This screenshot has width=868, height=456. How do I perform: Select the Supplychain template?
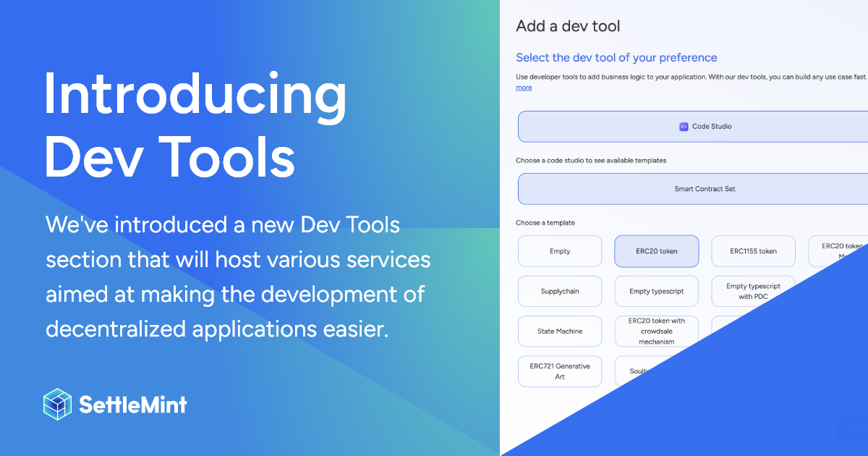click(x=560, y=291)
